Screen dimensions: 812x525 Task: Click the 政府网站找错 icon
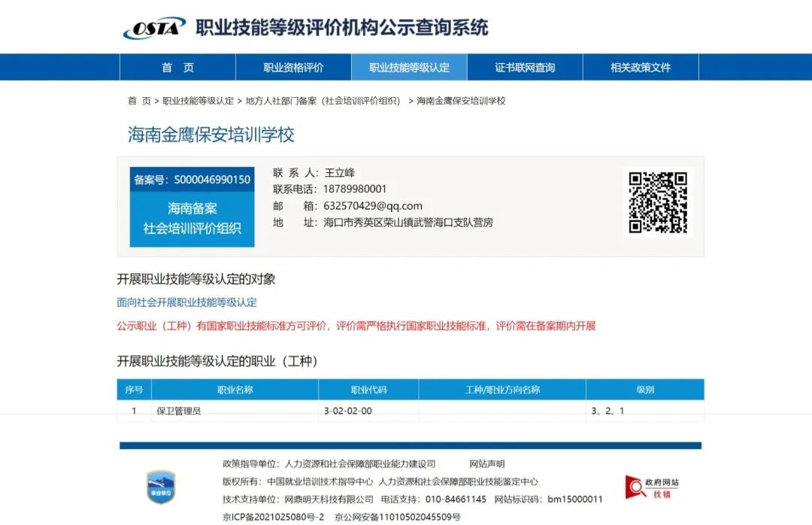[x=652, y=487]
